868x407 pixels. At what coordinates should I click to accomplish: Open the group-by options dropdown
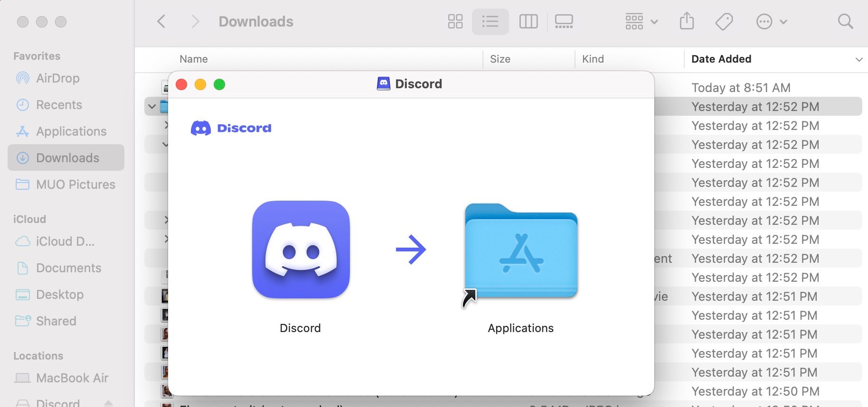[x=642, y=21]
